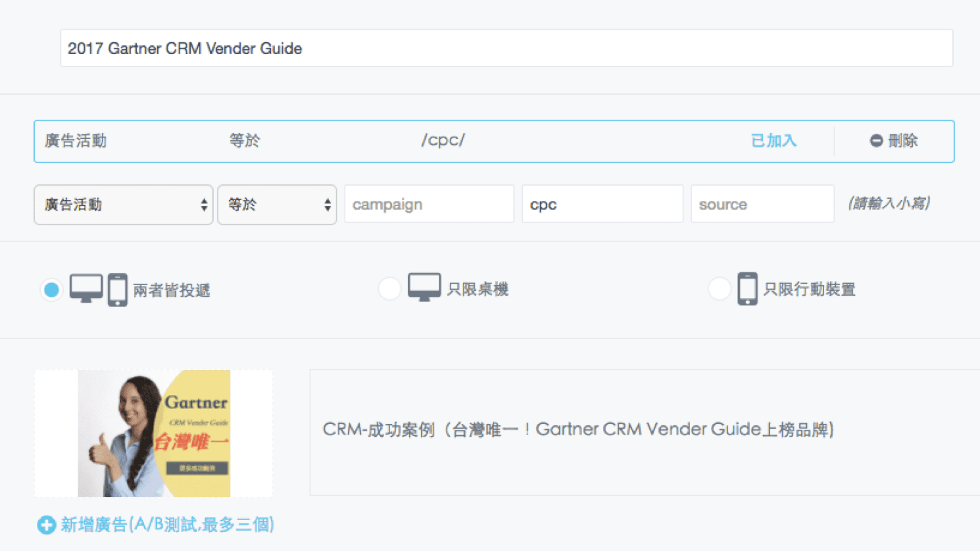Click the desktop monitor icon beside 只限桌機
980x551 pixels.
424,288
